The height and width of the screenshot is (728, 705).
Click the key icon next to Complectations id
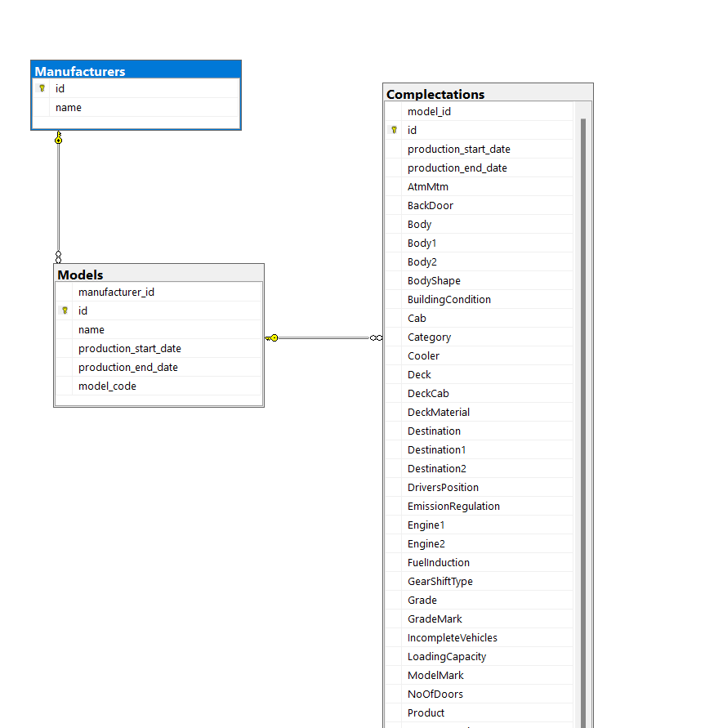pos(395,130)
